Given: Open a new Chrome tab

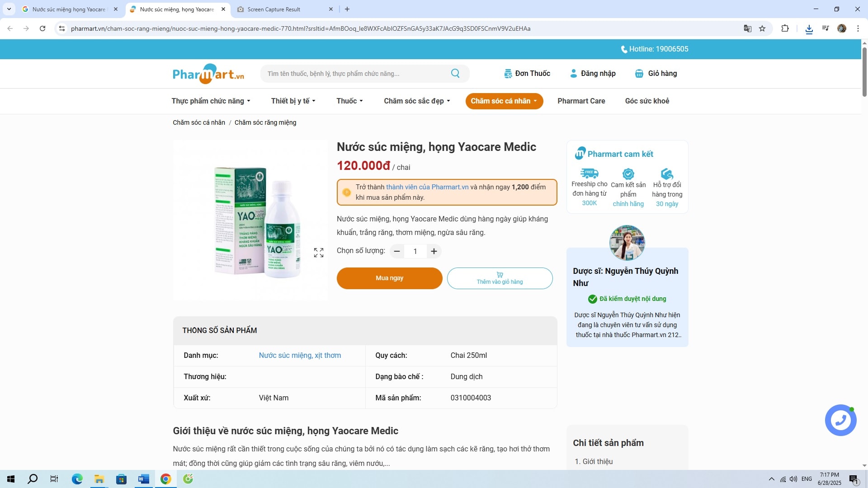Looking at the screenshot, I should point(347,9).
